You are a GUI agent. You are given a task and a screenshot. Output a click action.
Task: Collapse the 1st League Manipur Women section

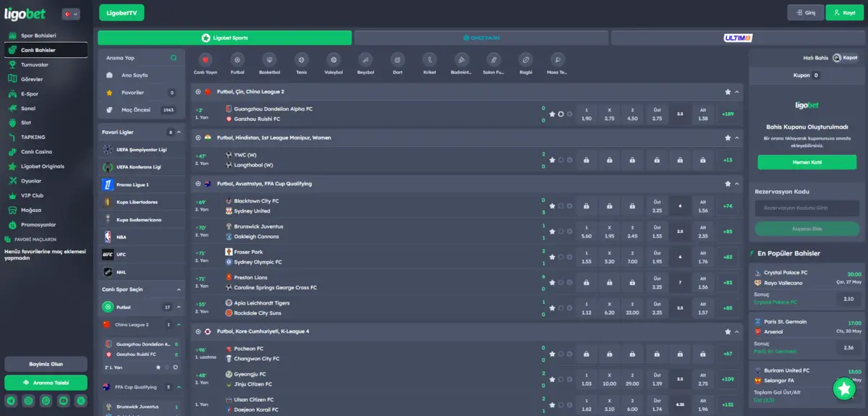[737, 137]
